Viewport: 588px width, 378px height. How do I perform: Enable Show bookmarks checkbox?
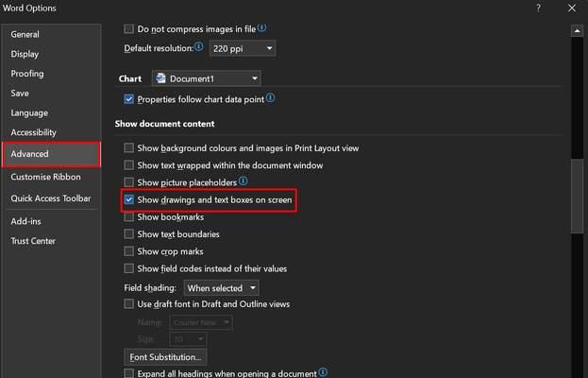[x=128, y=217]
